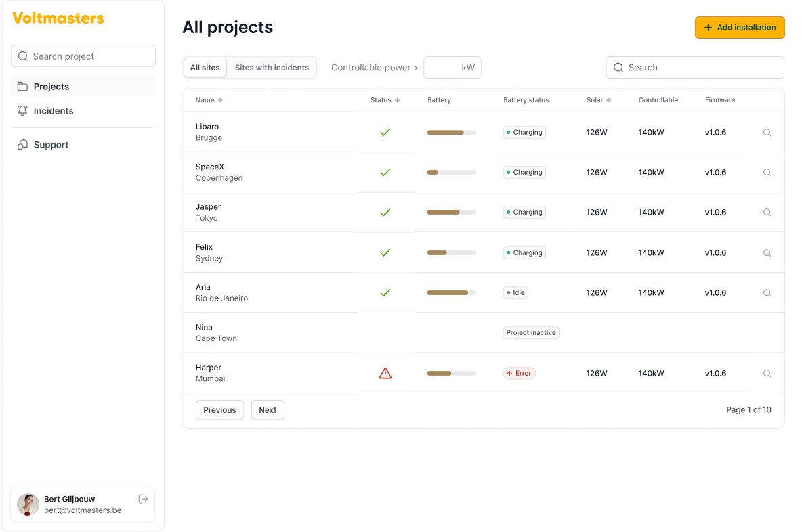
Task: Click the magnifier icon in Harper row
Action: (x=767, y=373)
